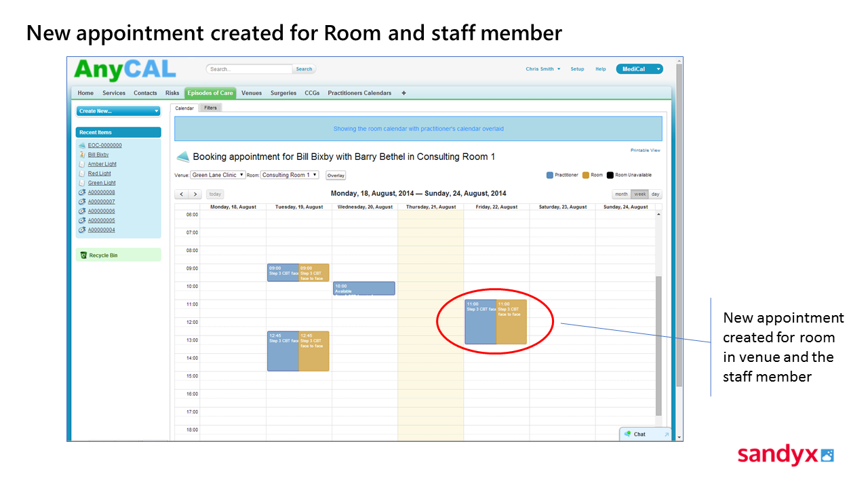Switch calendar to month view

pos(621,195)
